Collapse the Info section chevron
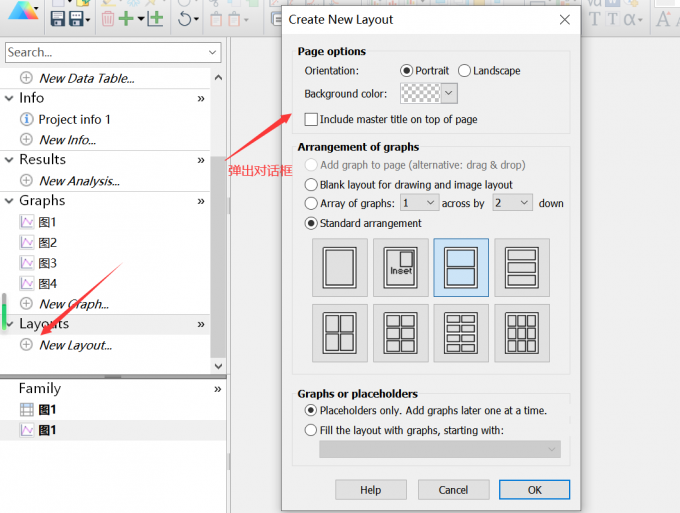Viewport: 680px width, 513px height. coord(9,98)
